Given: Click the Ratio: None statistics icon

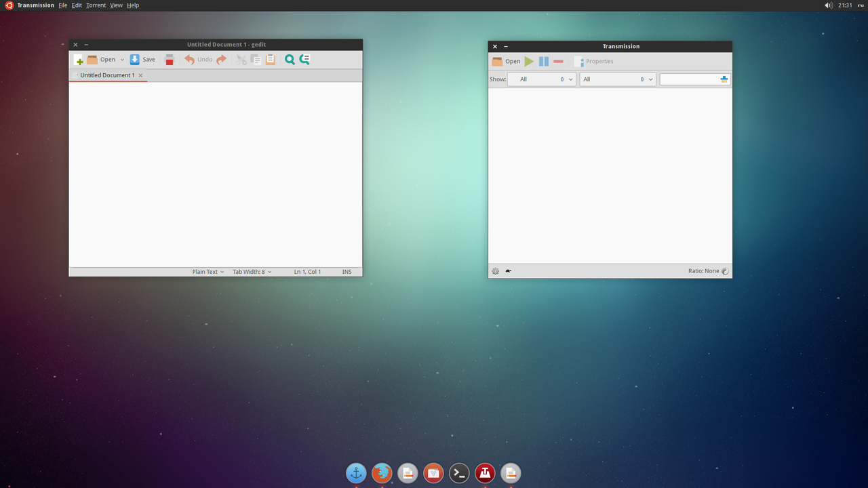Looking at the screenshot, I should [725, 271].
